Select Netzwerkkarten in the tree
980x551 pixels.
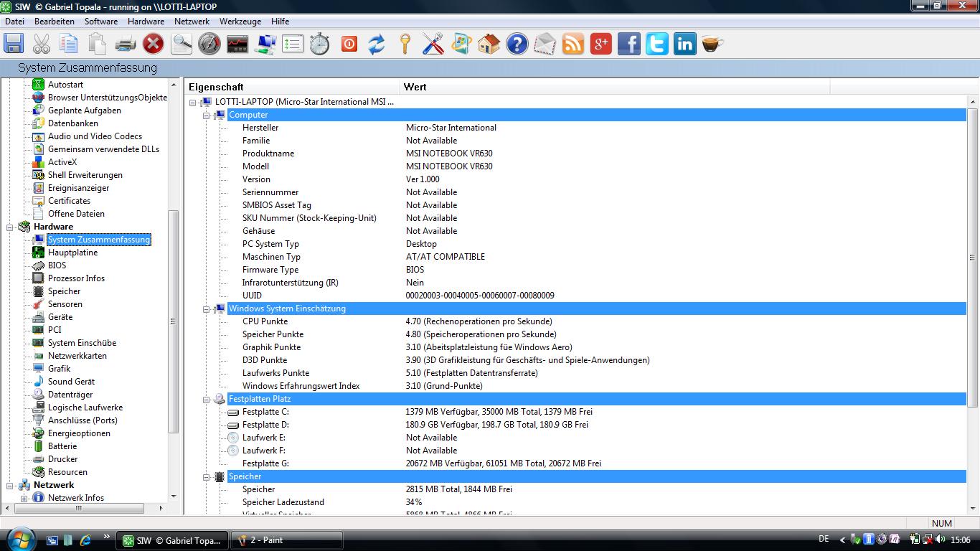pos(77,356)
